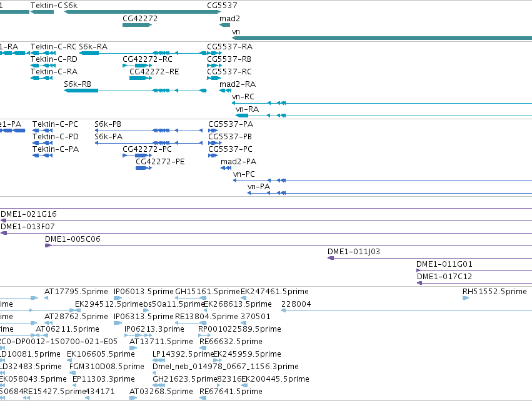Select EST EK200445.5prime label
This screenshot has height=401, width=532.
[275, 380]
